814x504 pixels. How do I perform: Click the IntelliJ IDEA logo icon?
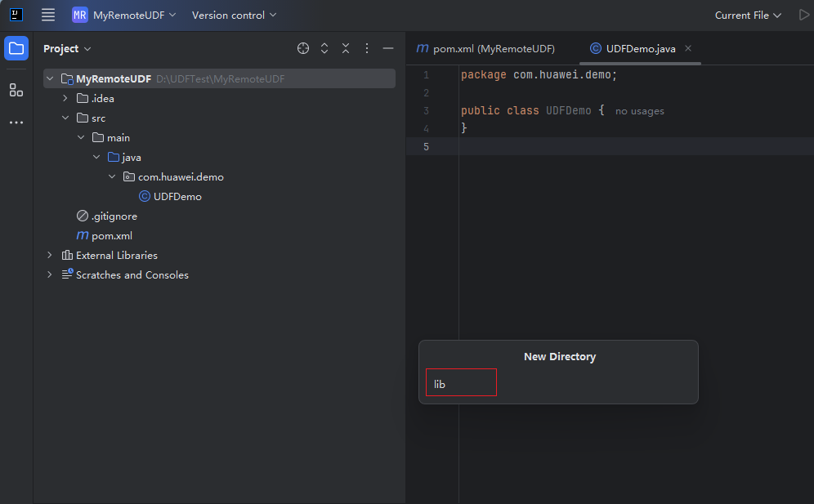[16, 15]
